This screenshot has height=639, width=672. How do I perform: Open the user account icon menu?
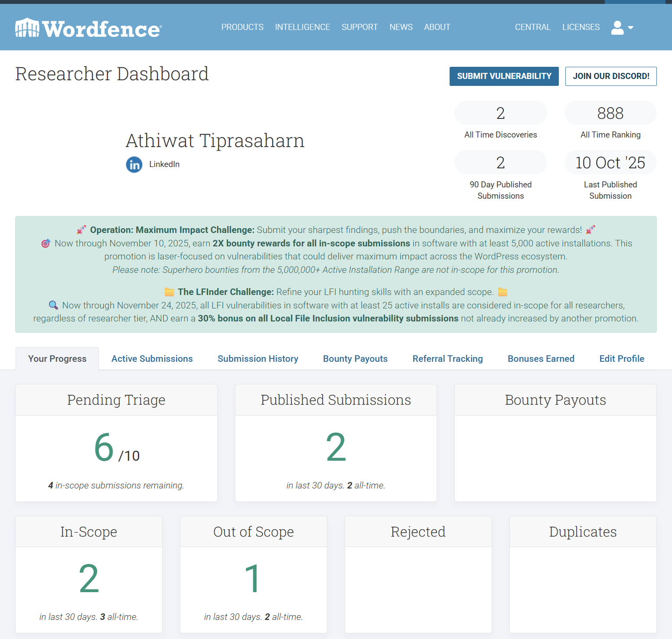pyautogui.click(x=617, y=28)
